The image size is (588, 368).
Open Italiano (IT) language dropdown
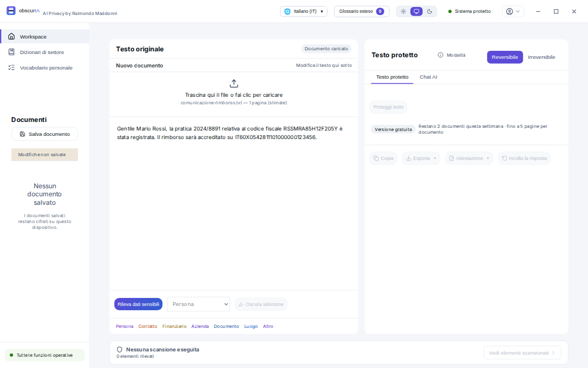(x=304, y=11)
